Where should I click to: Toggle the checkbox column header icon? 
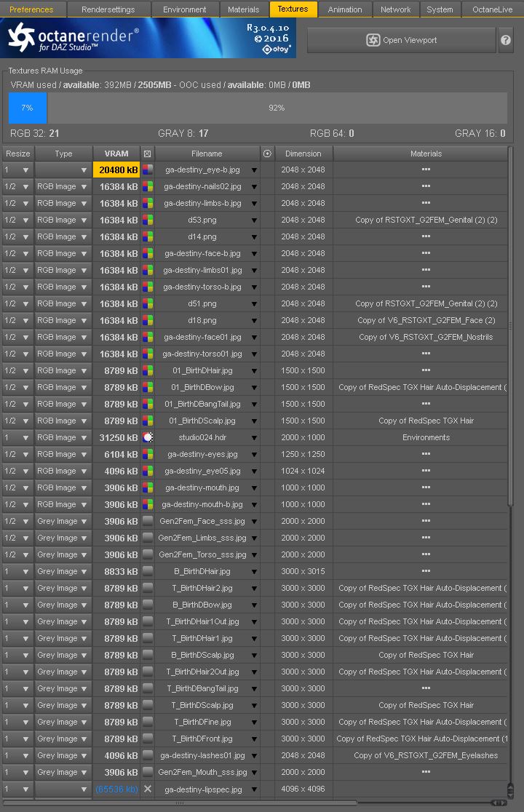(x=148, y=154)
